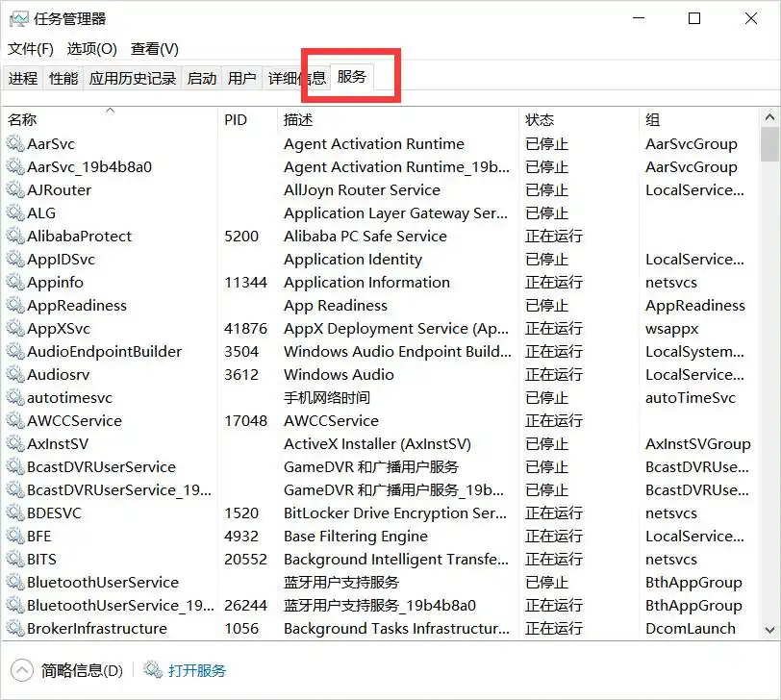Click PID 17048 for AWCCService
This screenshot has height=700, width=781.
tap(245, 421)
